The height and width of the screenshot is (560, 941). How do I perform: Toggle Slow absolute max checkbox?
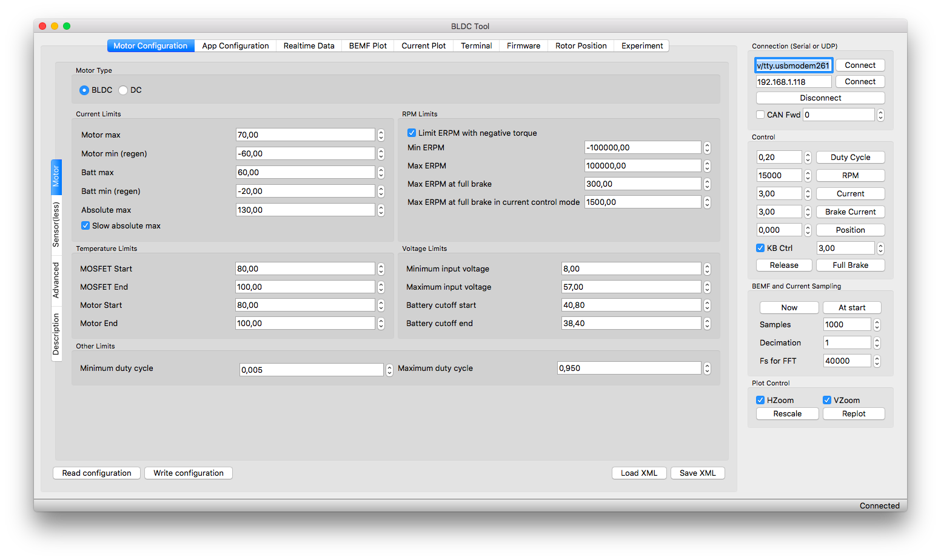click(x=85, y=225)
